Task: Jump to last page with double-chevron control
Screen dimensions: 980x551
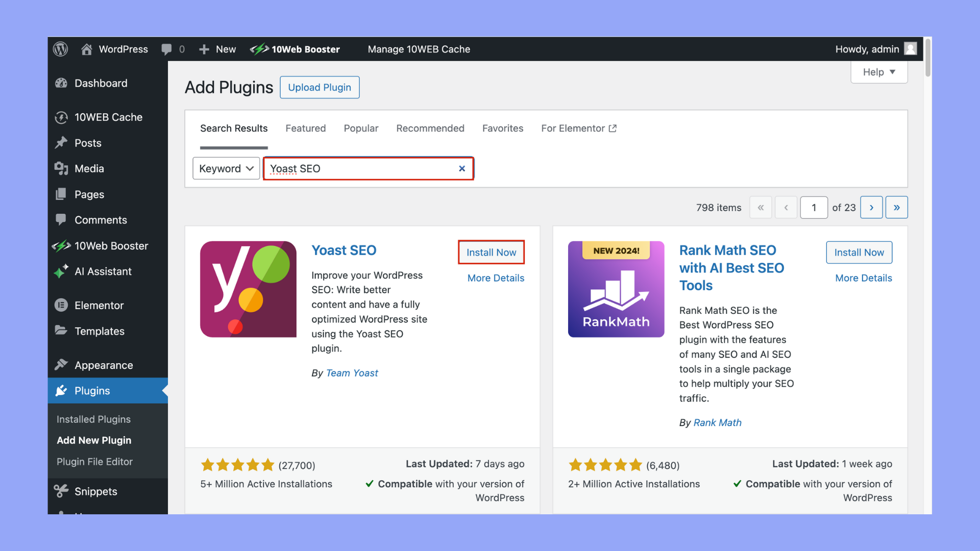Action: click(897, 207)
